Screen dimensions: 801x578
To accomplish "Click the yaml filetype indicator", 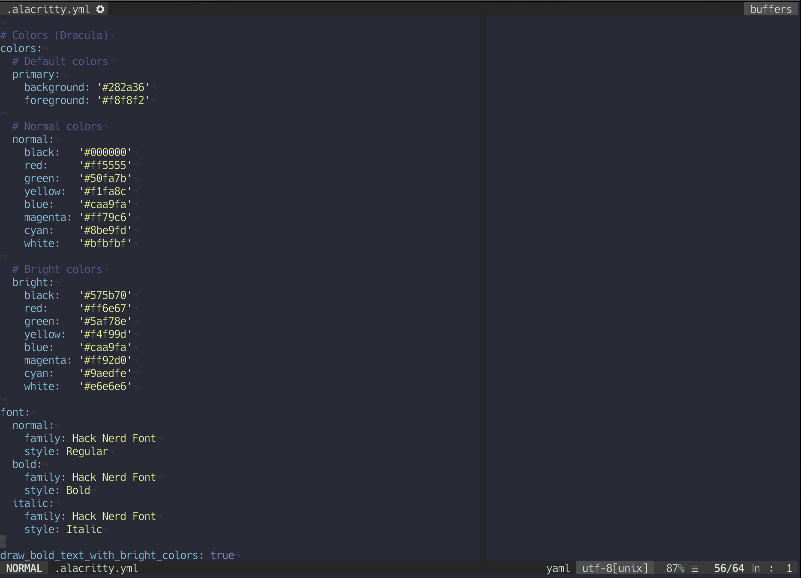I will coord(558,568).
